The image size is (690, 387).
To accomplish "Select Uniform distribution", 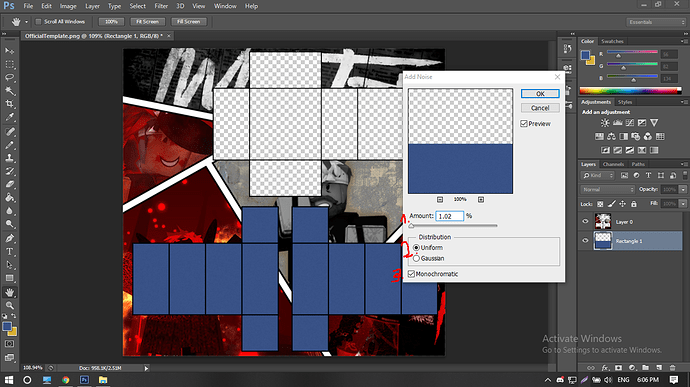I will pyautogui.click(x=416, y=247).
